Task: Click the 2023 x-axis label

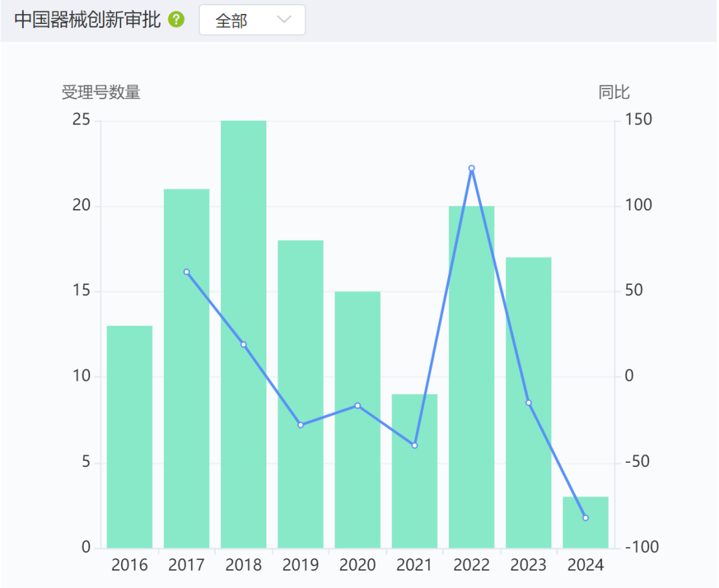Action: coord(529,565)
